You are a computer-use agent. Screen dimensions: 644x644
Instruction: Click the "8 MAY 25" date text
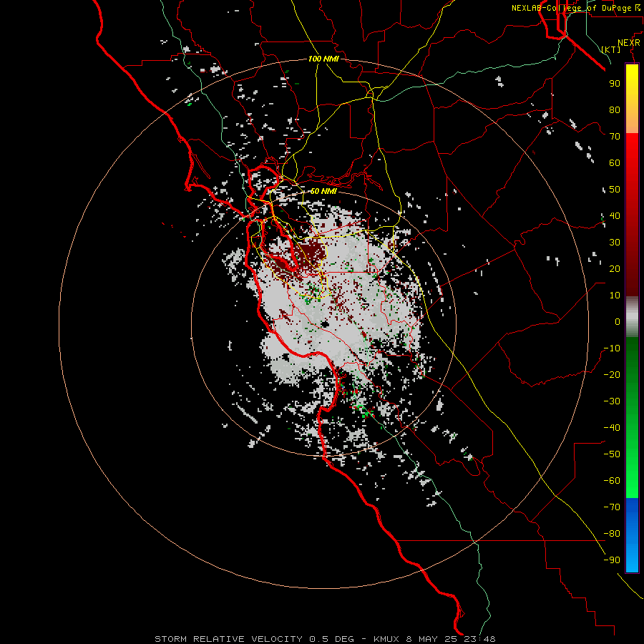[x=431, y=639]
